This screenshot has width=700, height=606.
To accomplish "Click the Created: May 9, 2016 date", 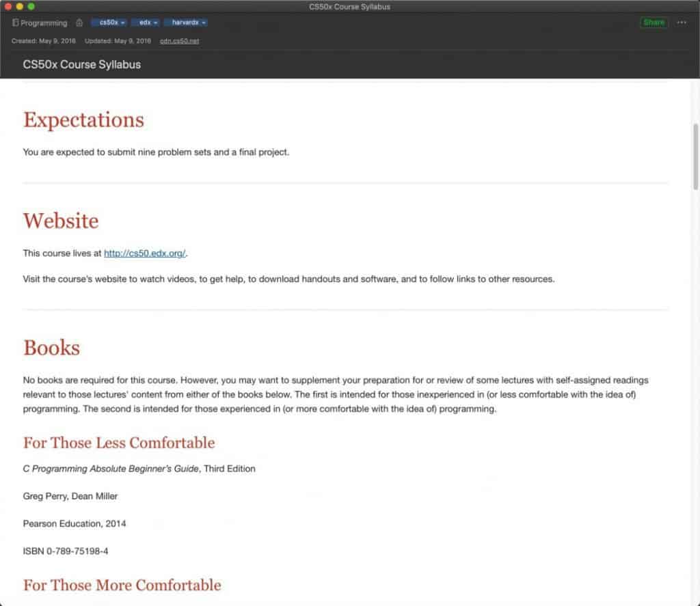I will pyautogui.click(x=44, y=41).
